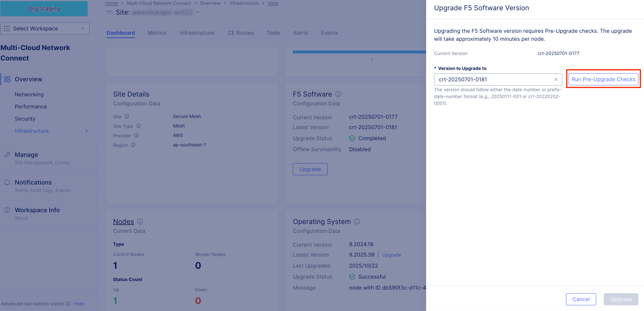Click the Overview grid icon in sidebar
The image size is (644, 311).
(x=7, y=79)
